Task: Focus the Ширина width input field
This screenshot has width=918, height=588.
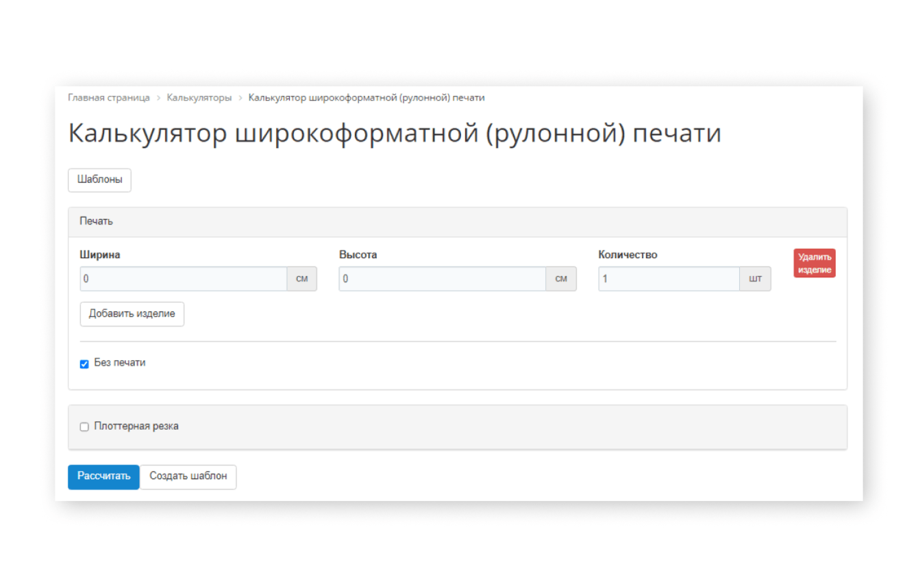Action: click(x=183, y=279)
